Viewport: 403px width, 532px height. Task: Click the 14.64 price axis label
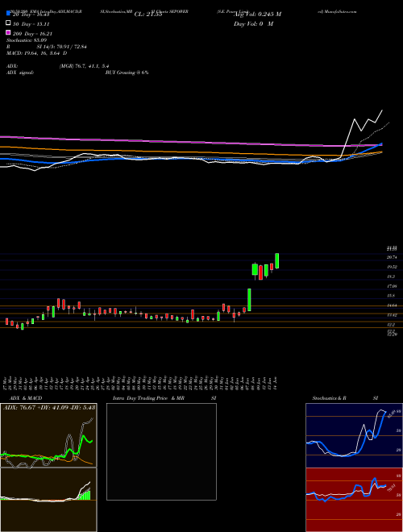(393, 305)
